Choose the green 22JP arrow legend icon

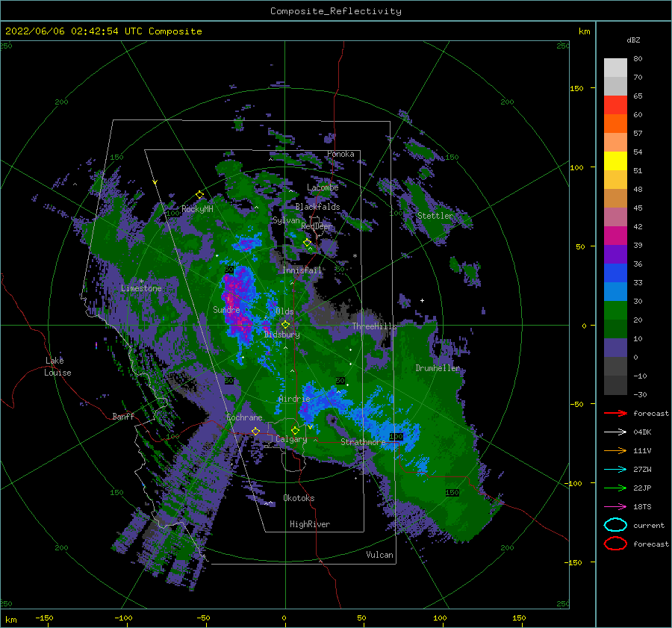pyautogui.click(x=615, y=488)
